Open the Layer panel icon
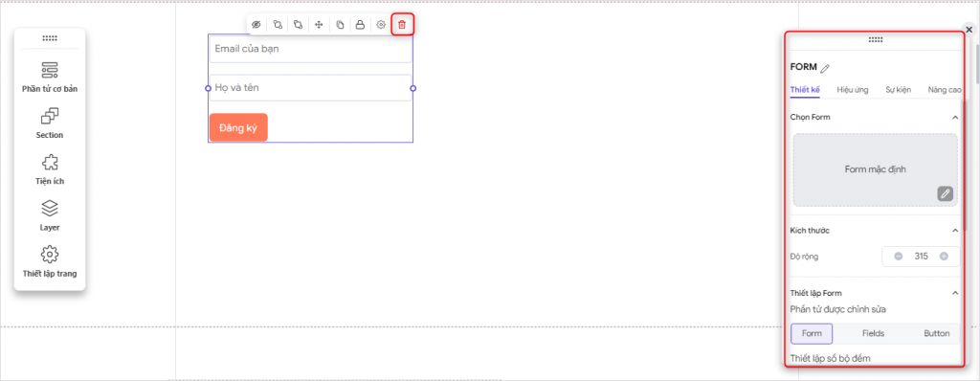This screenshot has height=381, width=980. pyautogui.click(x=50, y=215)
